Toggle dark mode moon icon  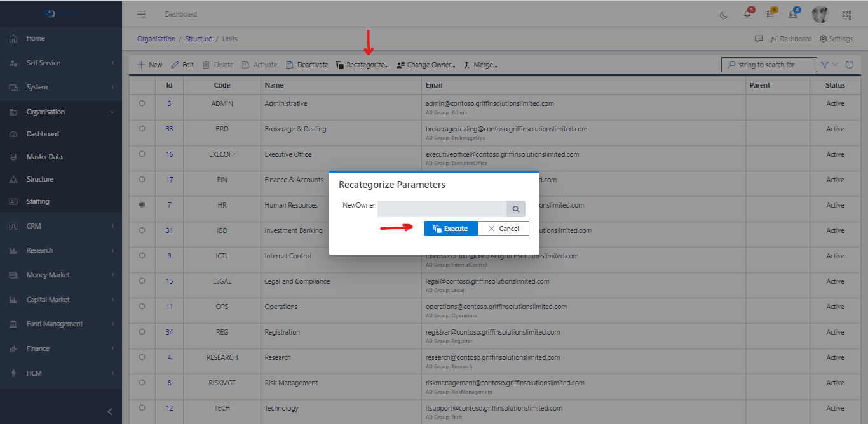(x=724, y=15)
